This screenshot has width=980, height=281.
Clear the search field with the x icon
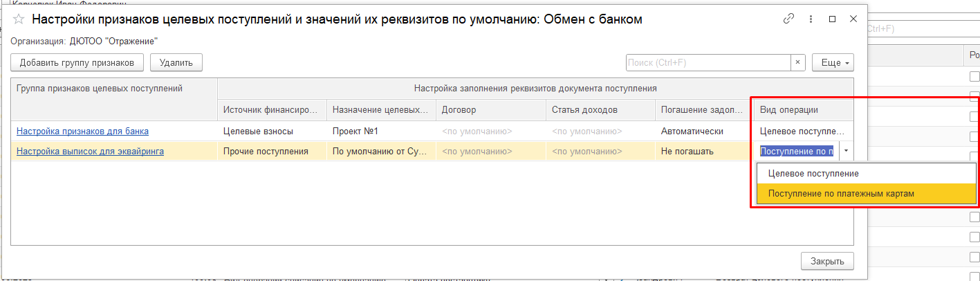click(x=799, y=62)
